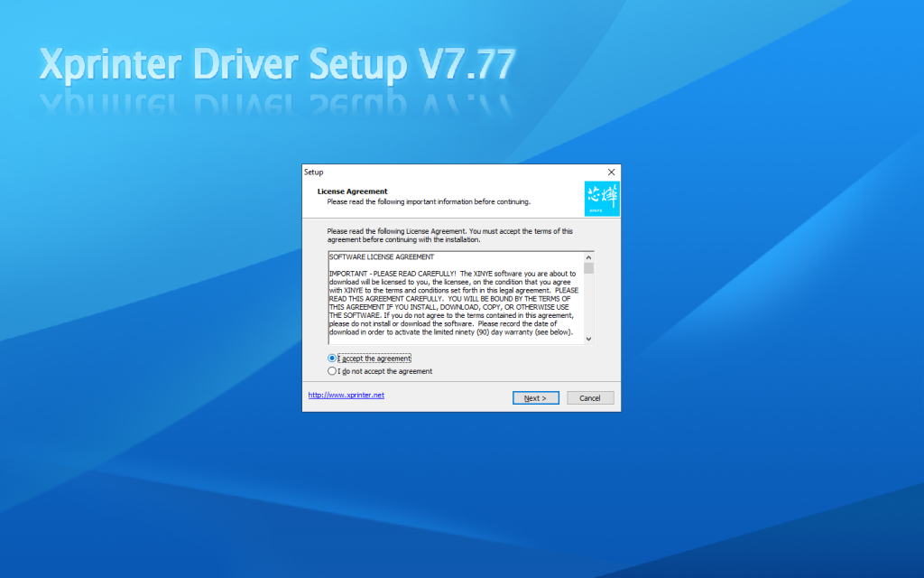Image resolution: width=924 pixels, height=578 pixels.
Task: Click the "Xprinter Driver Setup V7.77" banner text
Action: pos(277,65)
